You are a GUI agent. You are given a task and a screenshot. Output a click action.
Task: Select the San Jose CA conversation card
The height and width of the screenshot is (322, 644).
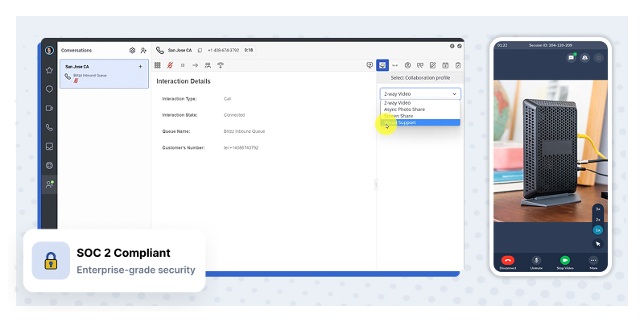point(105,73)
